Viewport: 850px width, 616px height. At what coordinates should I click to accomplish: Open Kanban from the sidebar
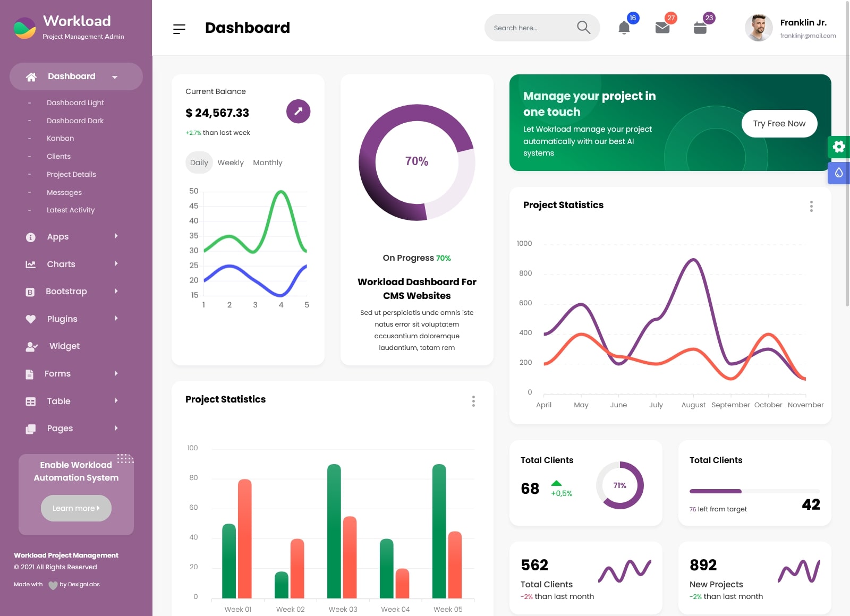(60, 138)
